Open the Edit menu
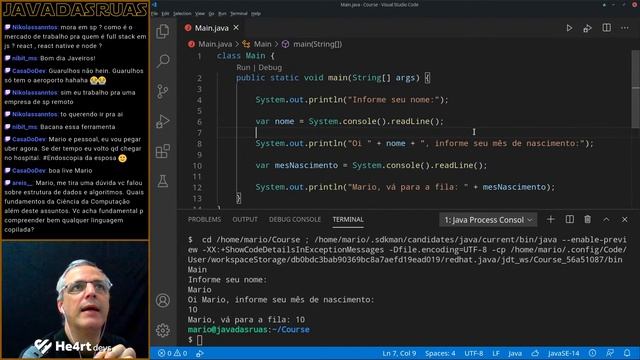 tap(165, 13)
